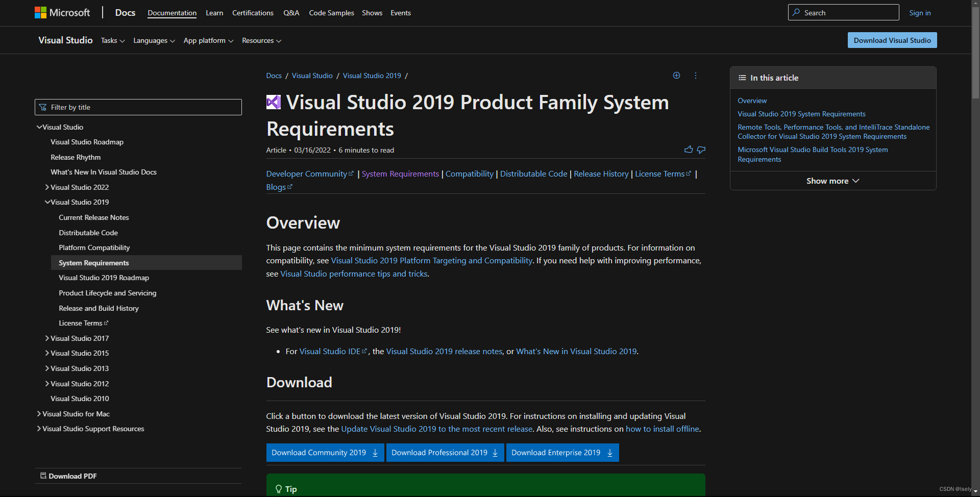This screenshot has width=980, height=497.
Task: Click Visual Studio performance tips and tricks link
Action: click(354, 274)
